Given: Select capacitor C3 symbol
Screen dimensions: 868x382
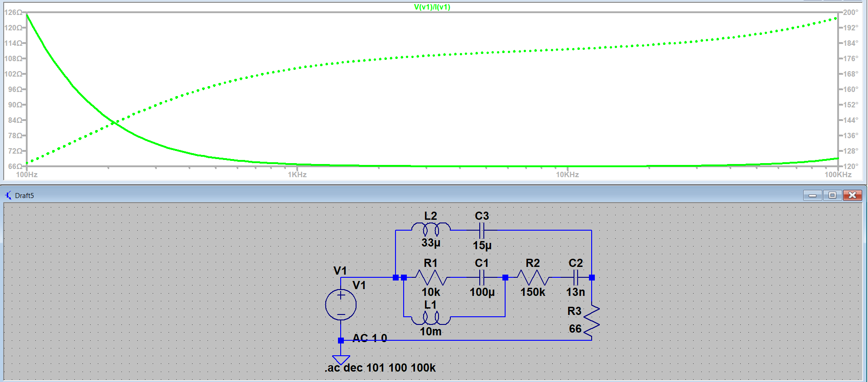Looking at the screenshot, I should (482, 230).
